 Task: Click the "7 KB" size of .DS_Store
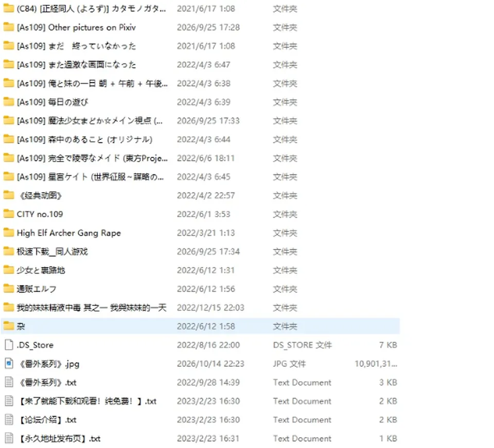pyautogui.click(x=388, y=345)
